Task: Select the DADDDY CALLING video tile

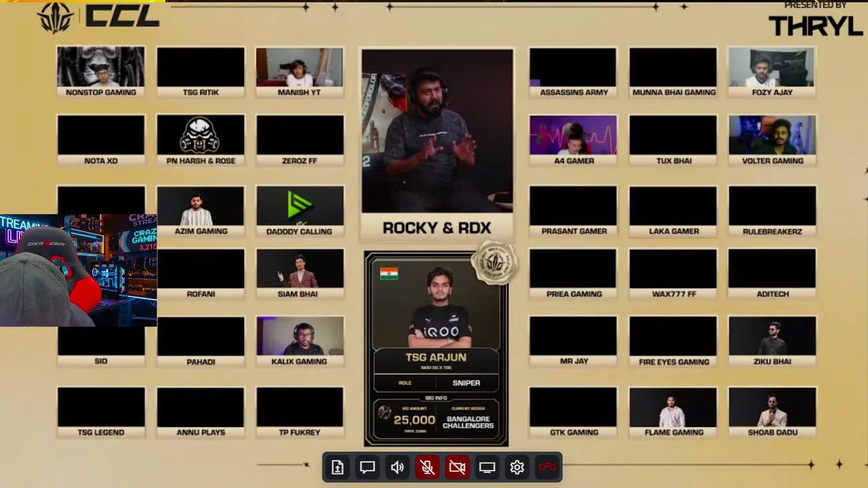Action: 300,211
